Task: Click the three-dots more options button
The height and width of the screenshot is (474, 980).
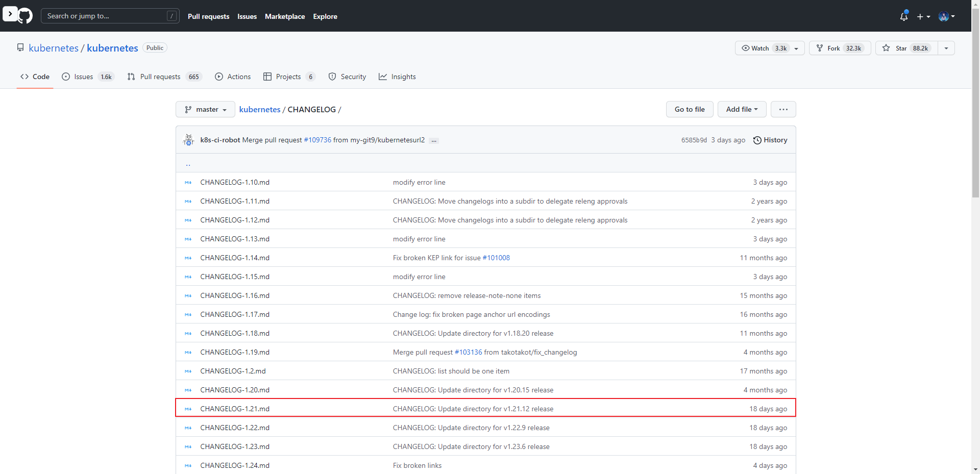Action: click(783, 109)
